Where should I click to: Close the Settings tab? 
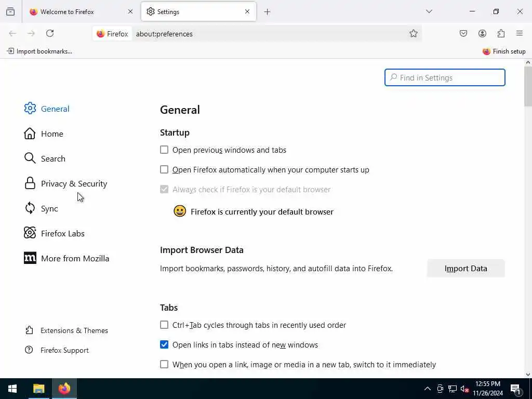(247, 11)
